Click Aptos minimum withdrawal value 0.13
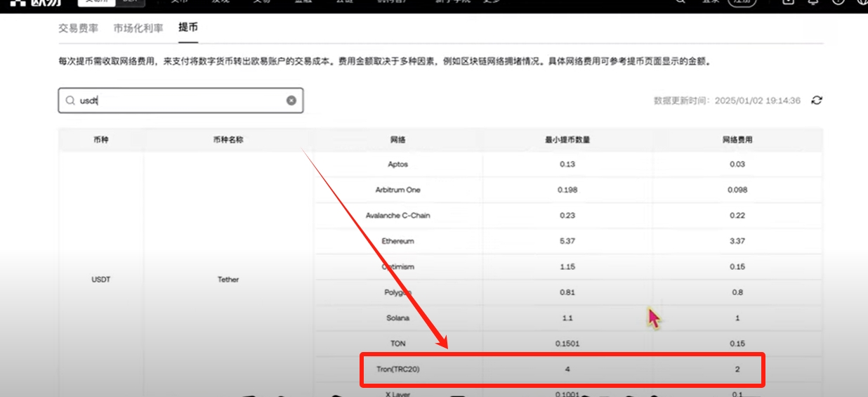The image size is (868, 397). pos(567,164)
